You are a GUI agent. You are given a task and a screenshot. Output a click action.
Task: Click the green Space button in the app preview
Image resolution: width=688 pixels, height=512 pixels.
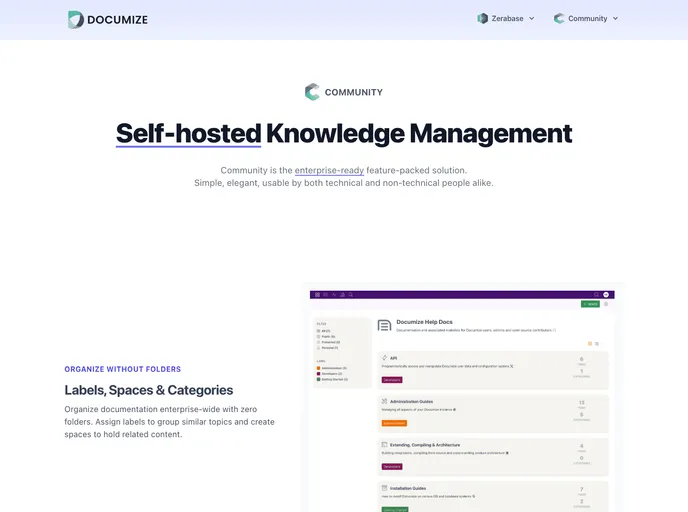tap(590, 304)
